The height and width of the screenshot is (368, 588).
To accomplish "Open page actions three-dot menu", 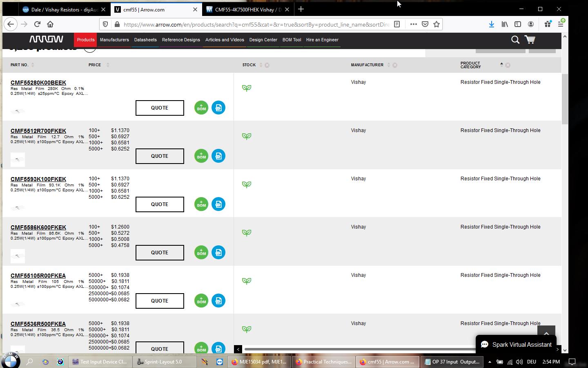I will [x=413, y=24].
